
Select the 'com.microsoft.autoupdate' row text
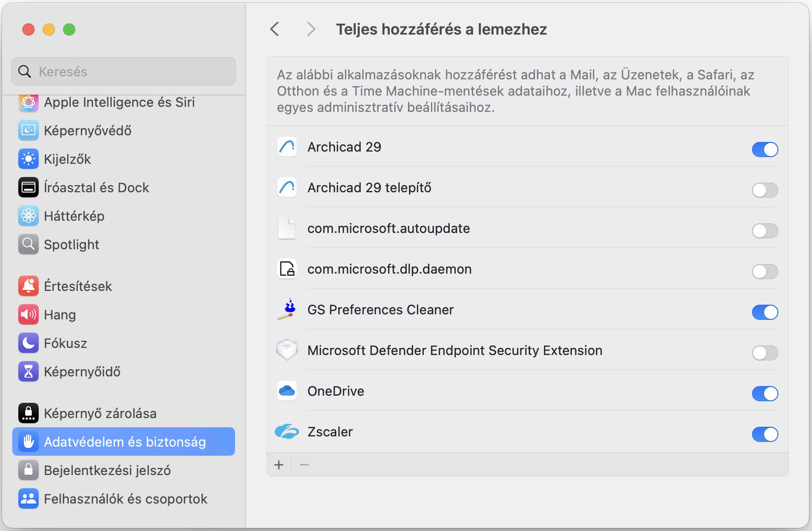coord(389,229)
